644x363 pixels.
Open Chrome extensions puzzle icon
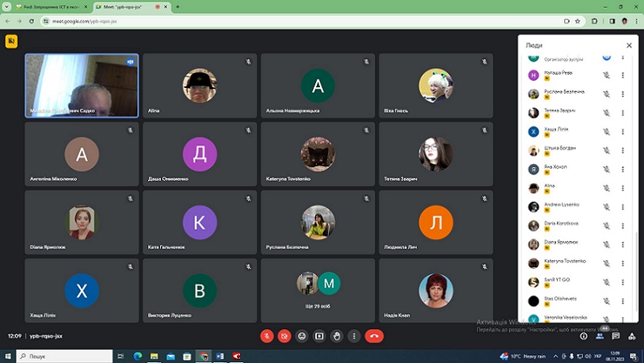pyautogui.click(x=594, y=21)
